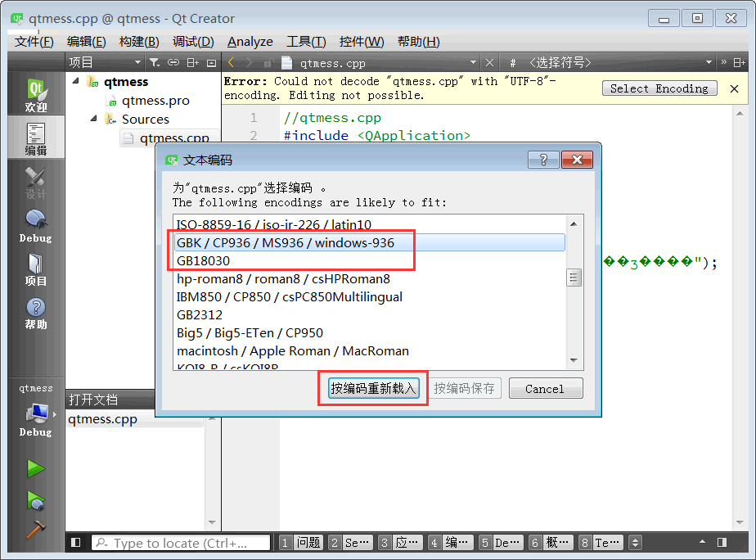Viewport: 756px width, 560px height.
Task: Toggle the right sidebar button in status bar
Action: click(x=722, y=542)
